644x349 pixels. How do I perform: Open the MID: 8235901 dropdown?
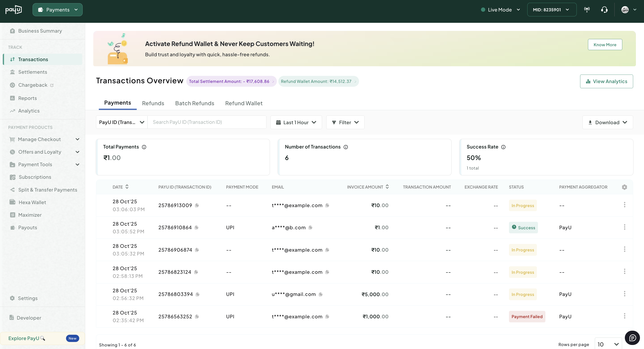[x=552, y=10]
